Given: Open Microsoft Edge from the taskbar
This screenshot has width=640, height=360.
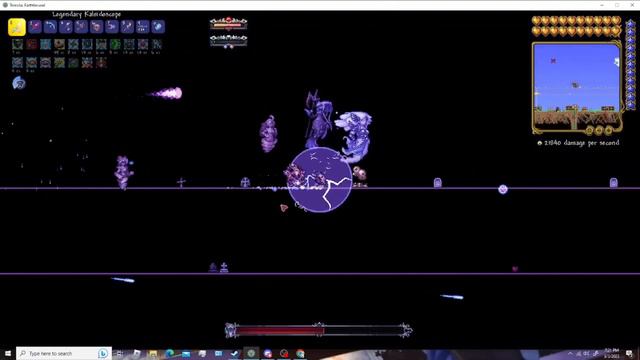Looking at the screenshot, I should pos(169,353).
